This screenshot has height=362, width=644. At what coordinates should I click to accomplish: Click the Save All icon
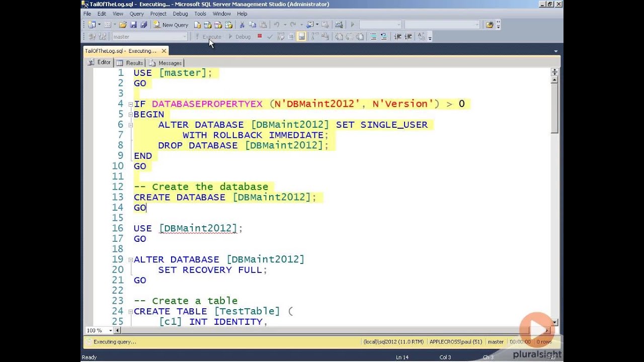(x=144, y=25)
